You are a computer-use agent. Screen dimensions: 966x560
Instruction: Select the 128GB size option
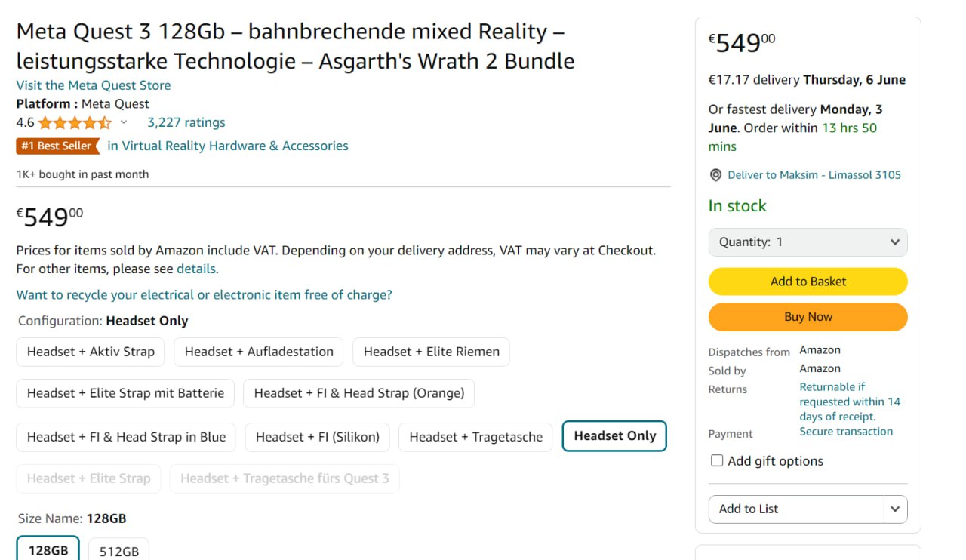coord(48,550)
